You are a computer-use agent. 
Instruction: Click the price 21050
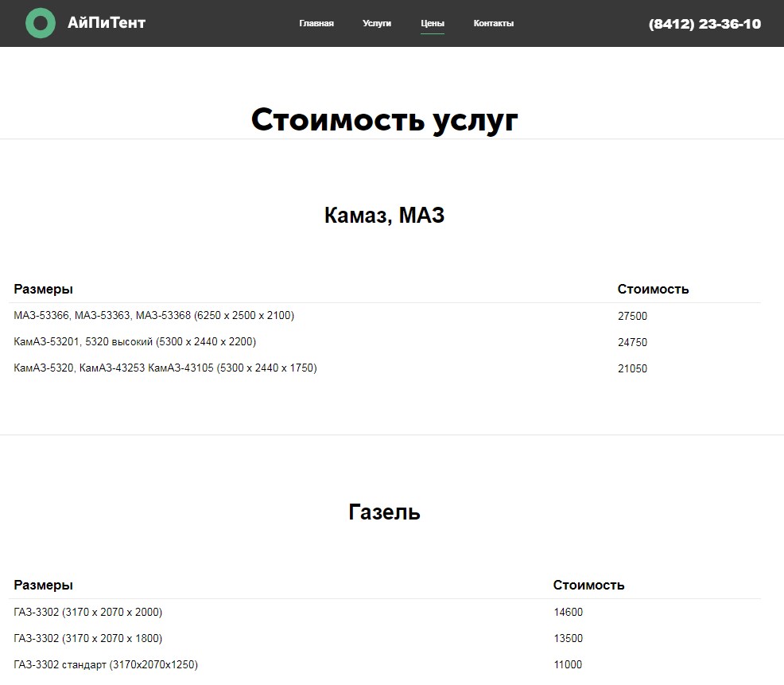pyautogui.click(x=632, y=368)
